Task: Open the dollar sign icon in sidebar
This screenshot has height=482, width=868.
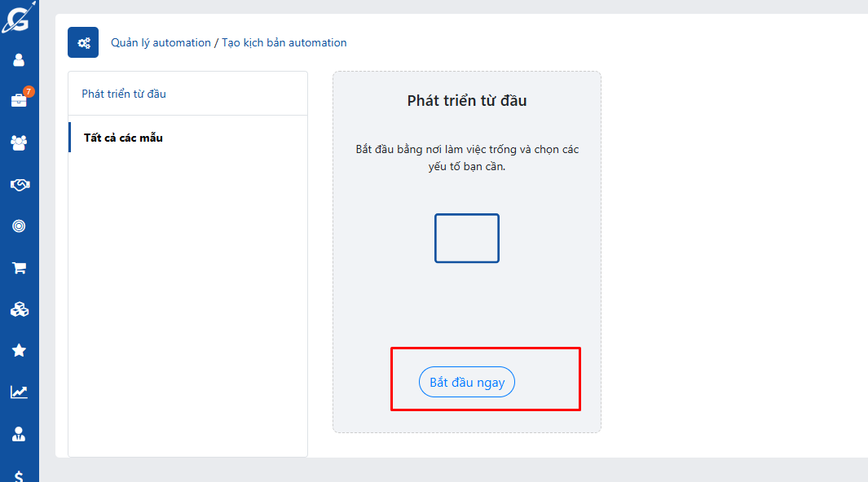Action: pos(19,475)
